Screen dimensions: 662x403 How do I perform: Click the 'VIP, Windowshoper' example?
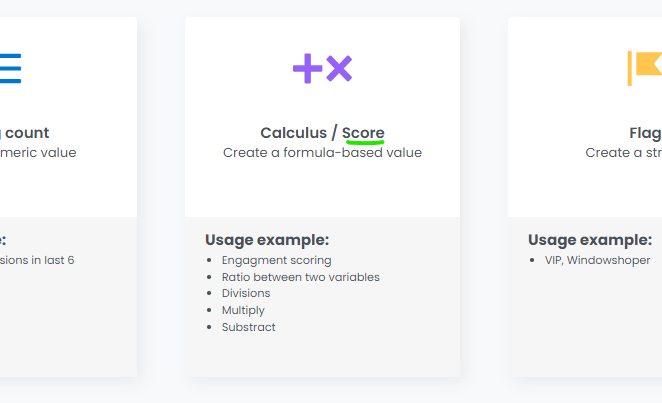[597, 260]
